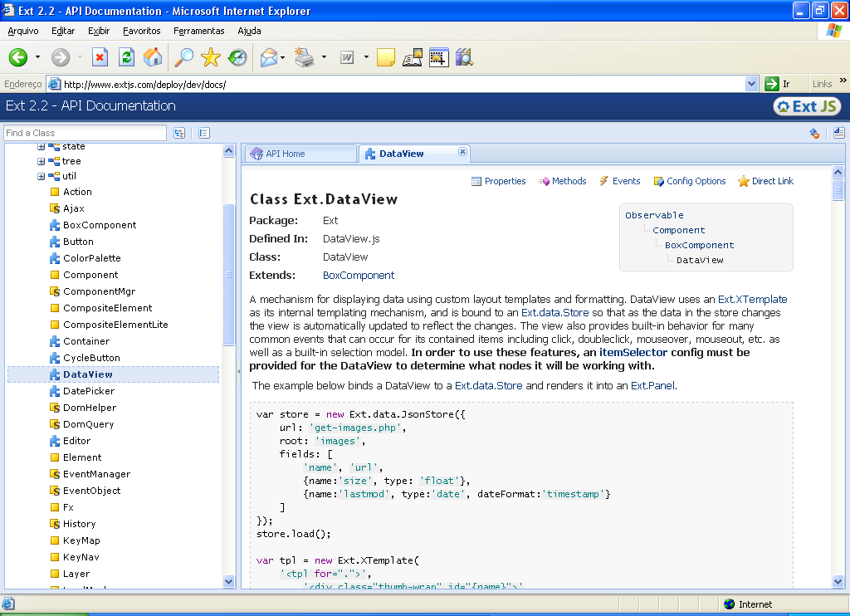Click the Stop loading icon
Screen dimensions: 850x616
click(100, 57)
